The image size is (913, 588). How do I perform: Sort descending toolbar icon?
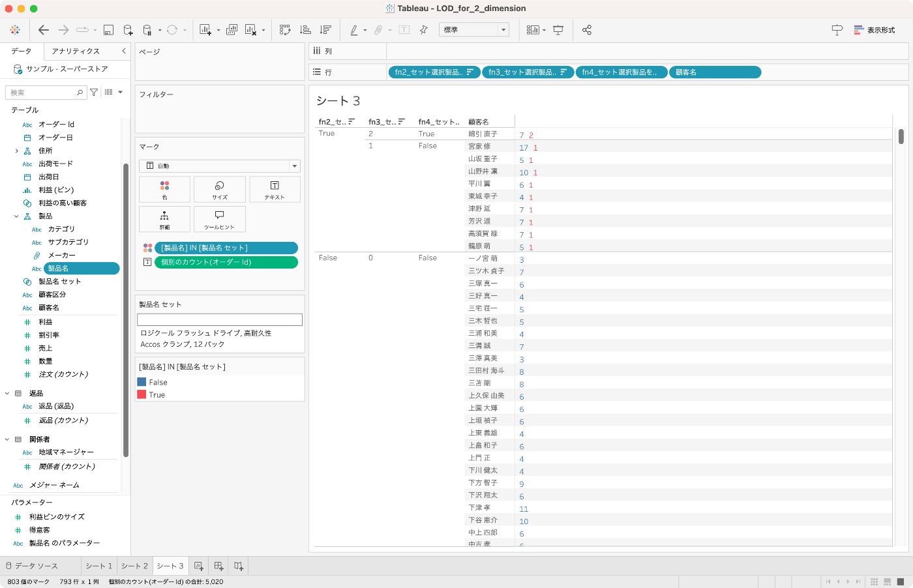[325, 30]
